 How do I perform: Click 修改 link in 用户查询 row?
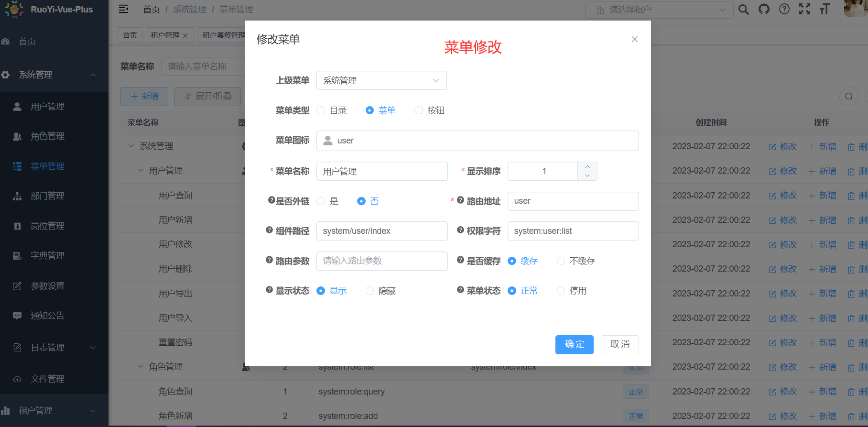783,196
